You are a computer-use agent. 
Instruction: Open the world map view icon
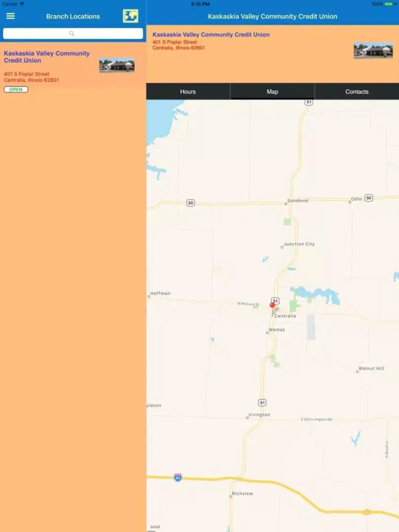pos(131,16)
